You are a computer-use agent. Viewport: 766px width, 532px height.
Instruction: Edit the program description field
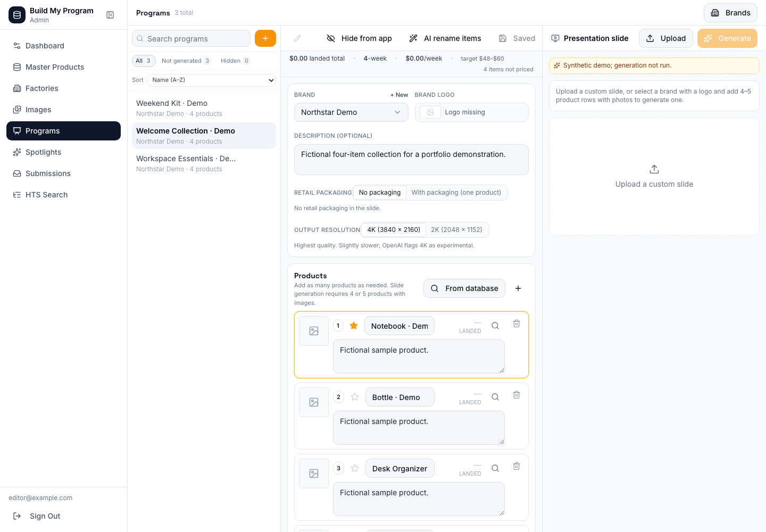[411, 160]
